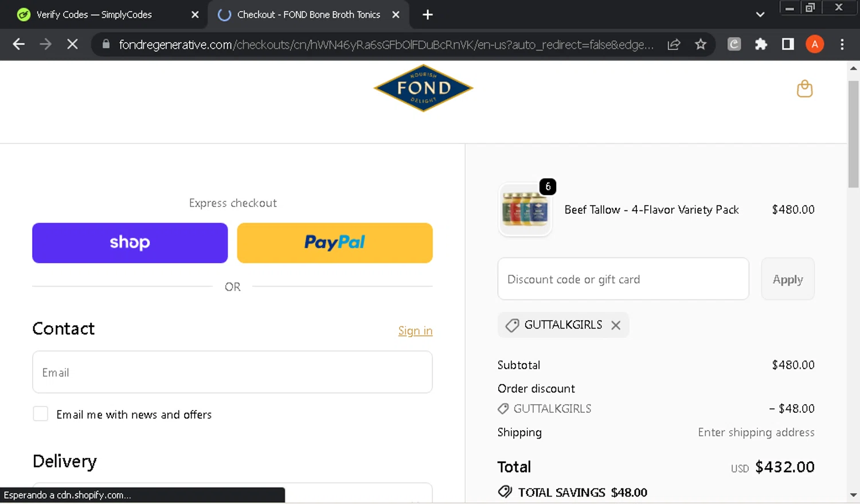860x504 pixels.
Task: Close the Checkout FOND tab
Action: pos(396,15)
